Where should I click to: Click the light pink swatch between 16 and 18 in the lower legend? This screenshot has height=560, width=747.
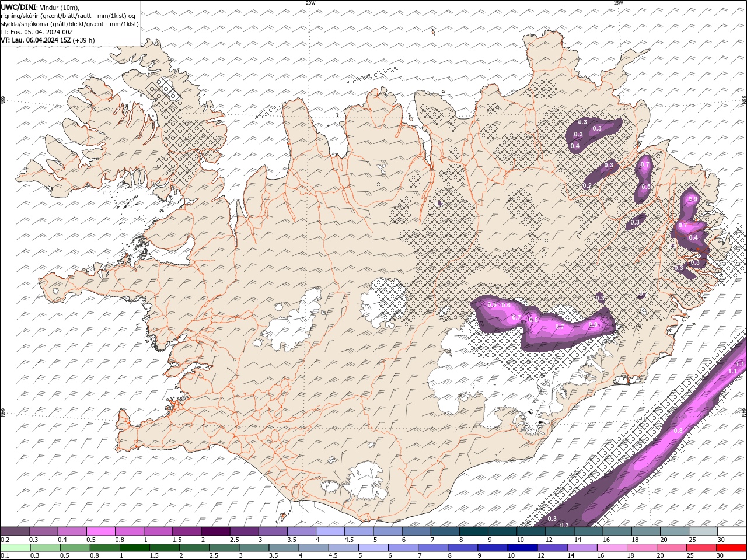[612, 548]
